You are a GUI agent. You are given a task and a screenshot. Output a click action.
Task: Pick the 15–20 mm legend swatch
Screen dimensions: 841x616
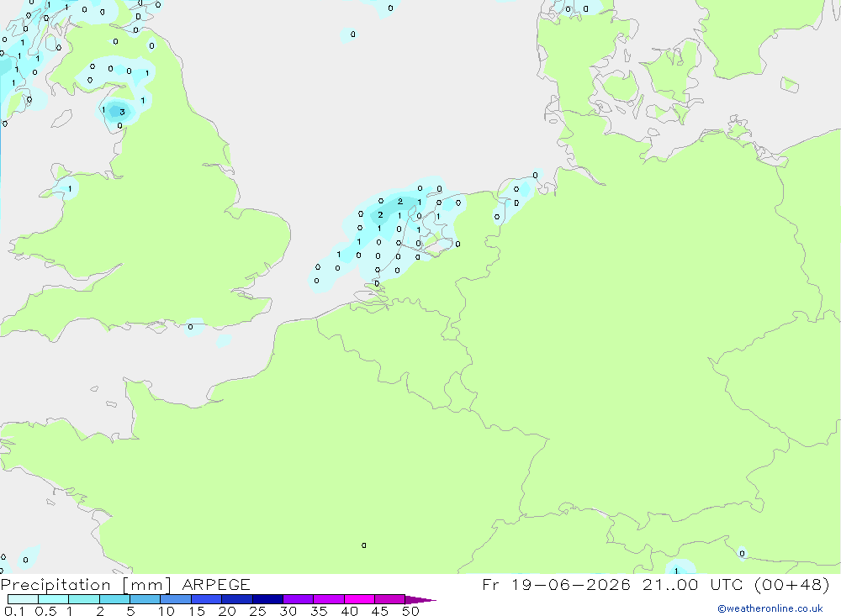coord(207,599)
